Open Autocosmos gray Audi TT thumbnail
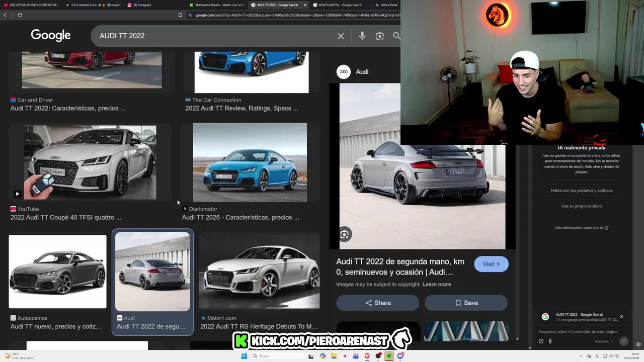Viewport: 644px width, 362px height. pyautogui.click(x=57, y=271)
